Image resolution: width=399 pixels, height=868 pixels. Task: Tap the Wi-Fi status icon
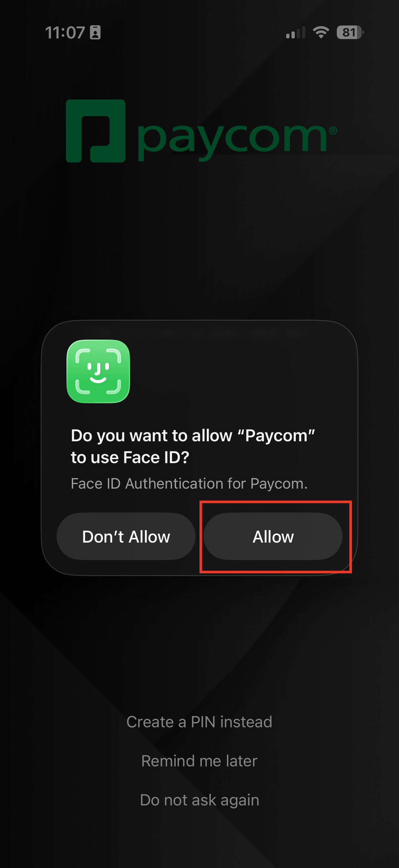[x=321, y=32]
